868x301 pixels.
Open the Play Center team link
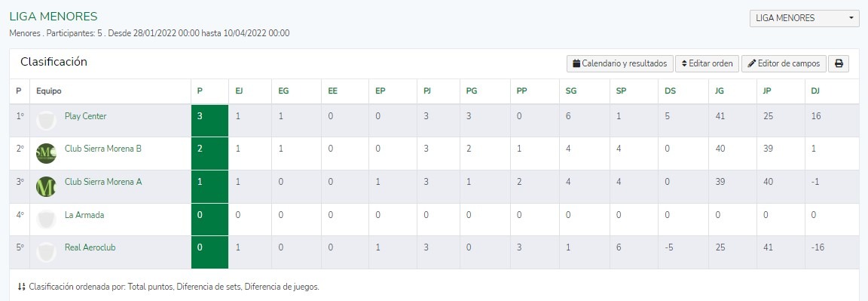(86, 116)
